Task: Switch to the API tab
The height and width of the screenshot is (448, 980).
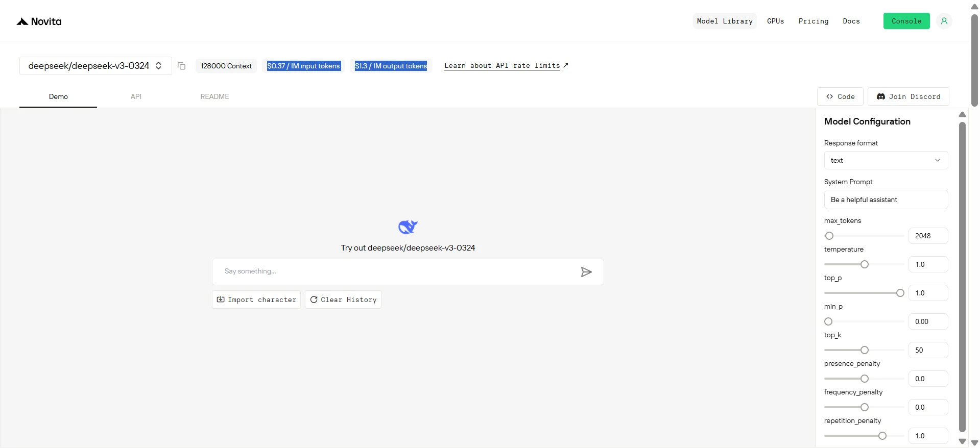Action: tap(136, 96)
